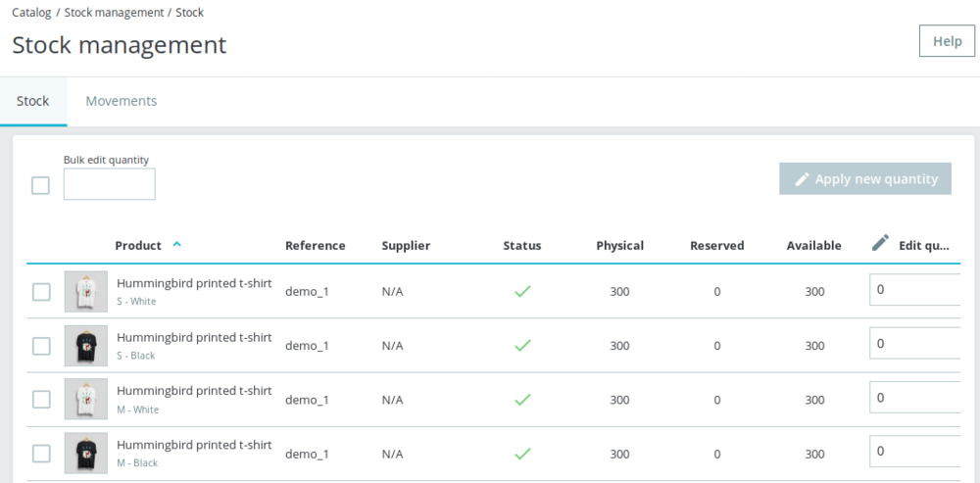
Task: Click the pencil icon beside Edit quantity header
Action: coord(880,243)
